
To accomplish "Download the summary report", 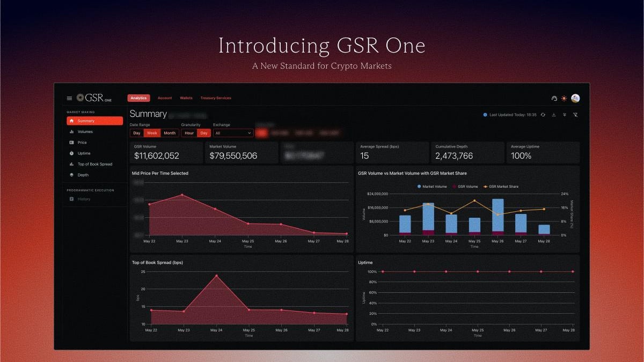I will (x=554, y=115).
